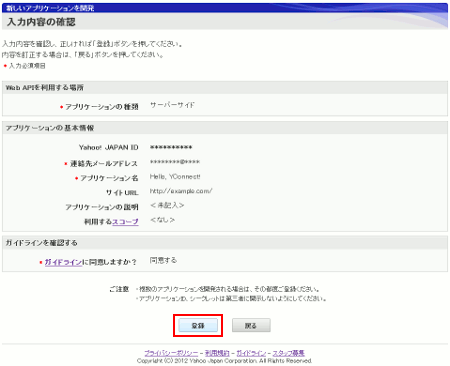The width and height of the screenshot is (450, 366).
Task: Open the スタッフ募集 footer link
Action: 289,353
